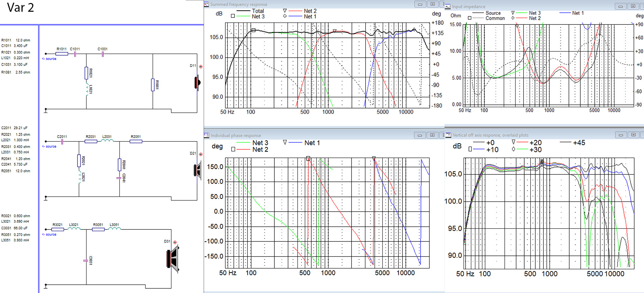This screenshot has height=293, width=644.
Task: Click the square marker on the phase plot
Action: coord(308,158)
